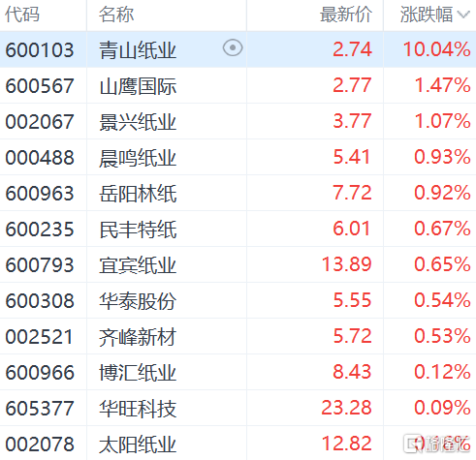Sort by the 涨跌幅 dropdown arrow

pyautogui.click(x=464, y=15)
